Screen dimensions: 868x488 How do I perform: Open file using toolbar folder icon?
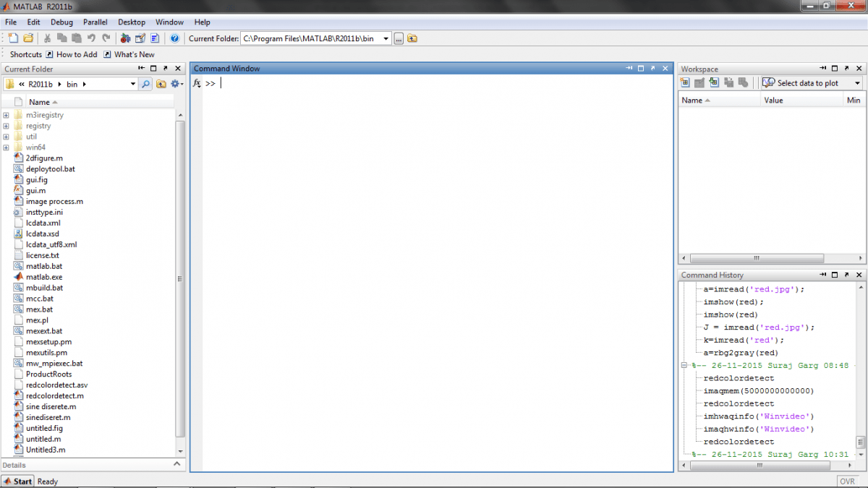28,38
